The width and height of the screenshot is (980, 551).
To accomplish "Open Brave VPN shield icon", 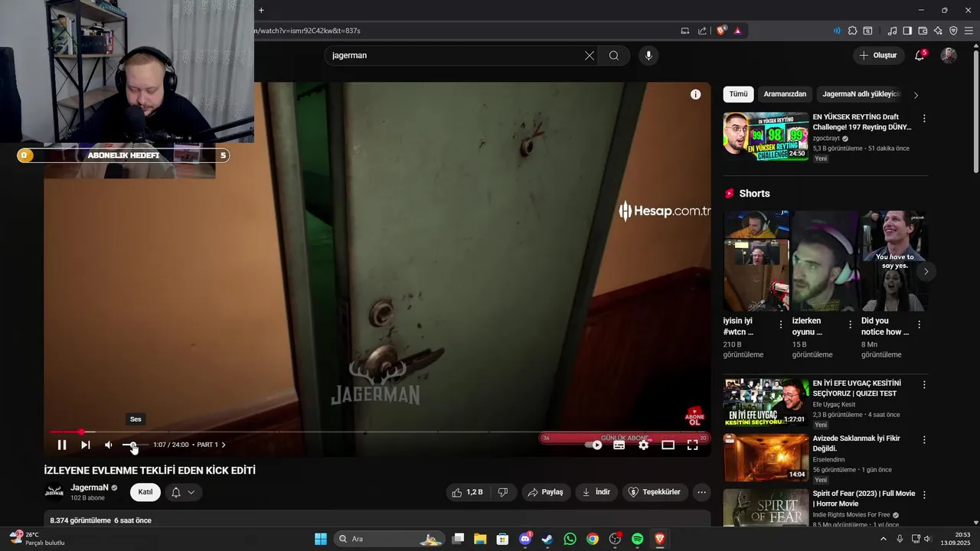I will 953,31.
